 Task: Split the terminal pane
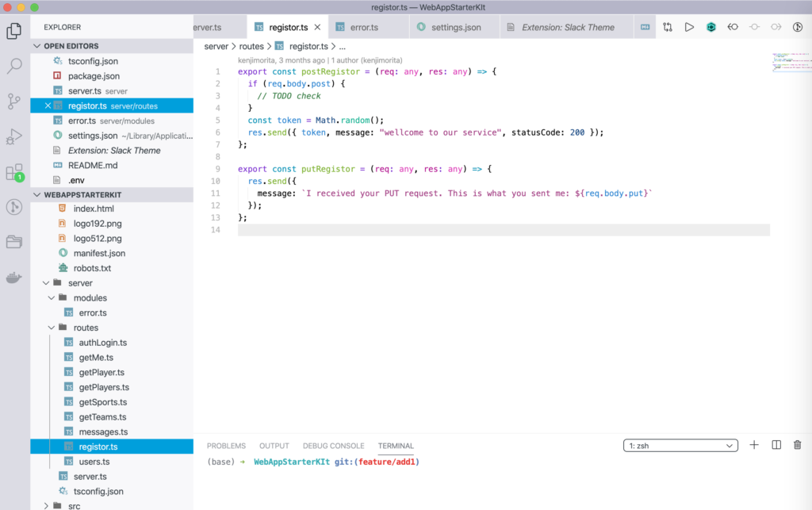[x=776, y=445]
